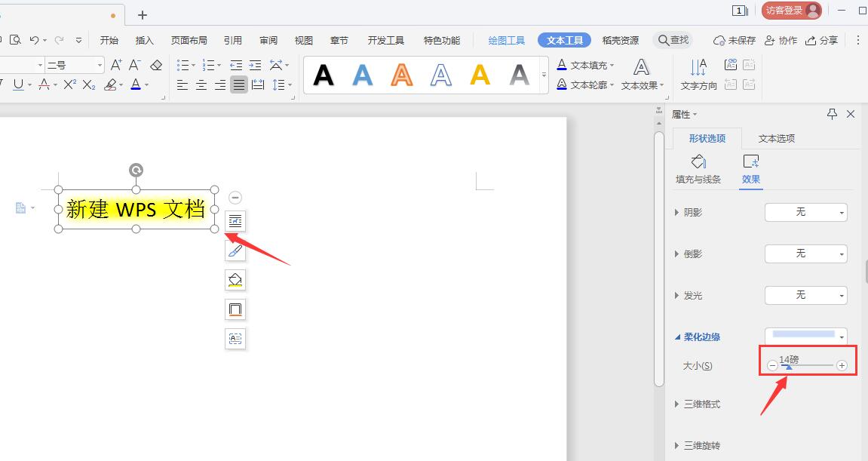Screen dimensions: 868x461
Task: Toggle justified paragraph alignment
Action: click(238, 85)
